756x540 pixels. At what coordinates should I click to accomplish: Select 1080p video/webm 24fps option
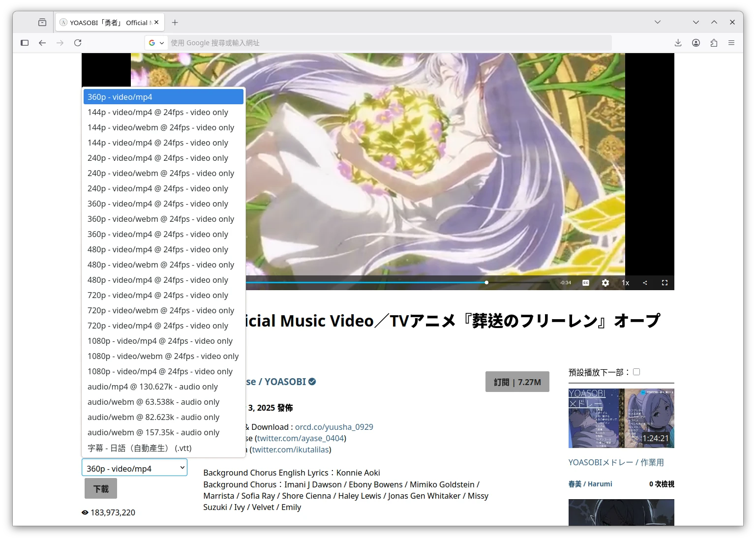point(163,356)
